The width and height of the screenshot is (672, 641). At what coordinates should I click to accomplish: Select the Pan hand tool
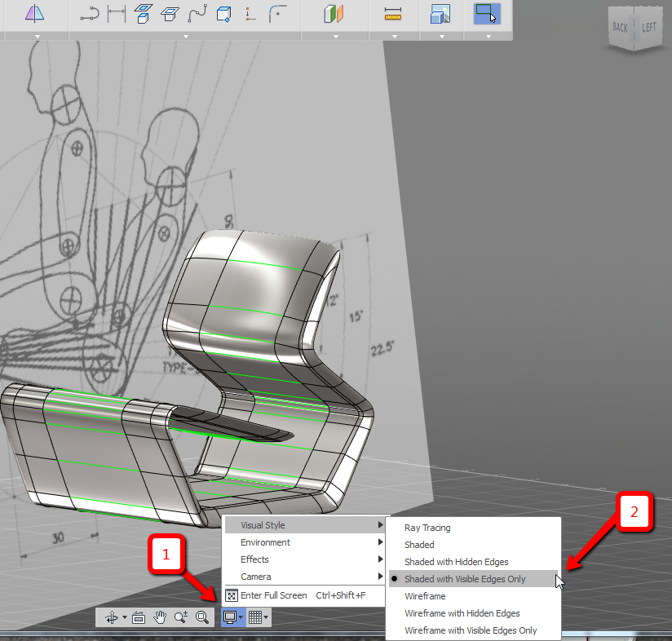[159, 617]
